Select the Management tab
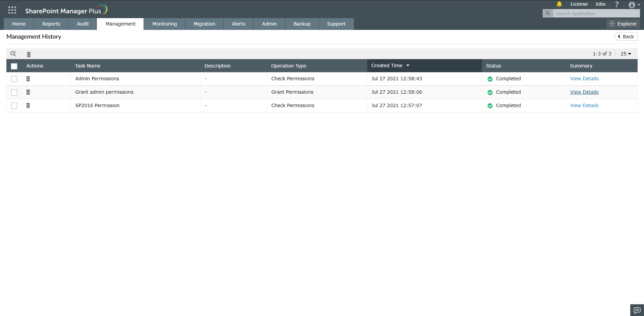Viewport: 644px width, 316px height. click(120, 24)
